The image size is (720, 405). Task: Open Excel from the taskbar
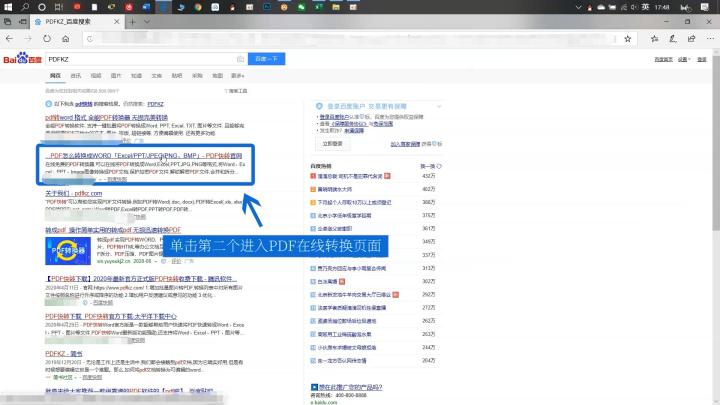tap(319, 7)
